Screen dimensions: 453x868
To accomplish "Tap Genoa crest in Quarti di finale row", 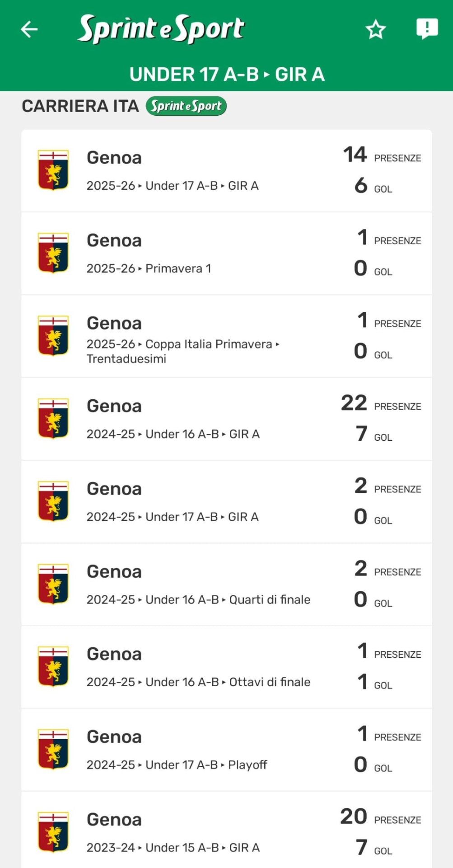I will coord(53,584).
